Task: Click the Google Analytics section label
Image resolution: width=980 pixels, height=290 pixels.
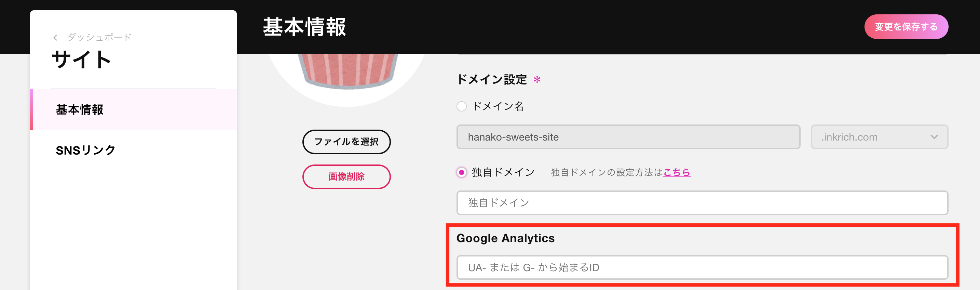Action: tap(505, 238)
